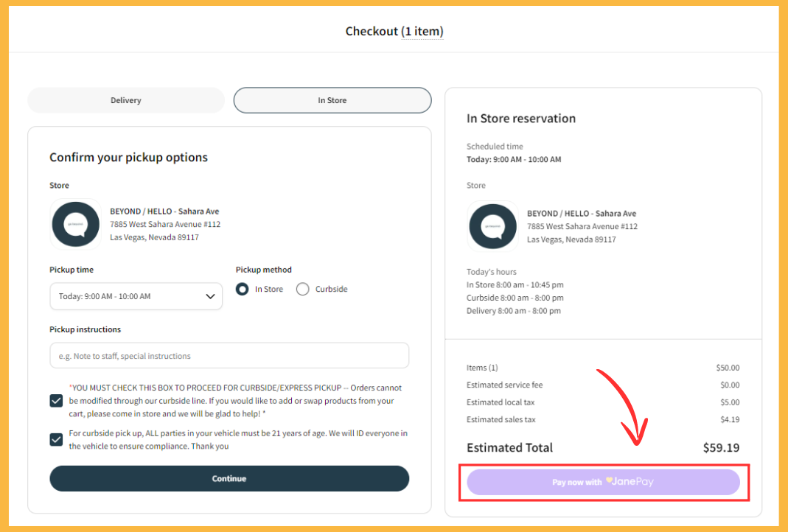Image resolution: width=788 pixels, height=532 pixels.
Task: Select the Curbside pickup method
Action: coord(302,290)
